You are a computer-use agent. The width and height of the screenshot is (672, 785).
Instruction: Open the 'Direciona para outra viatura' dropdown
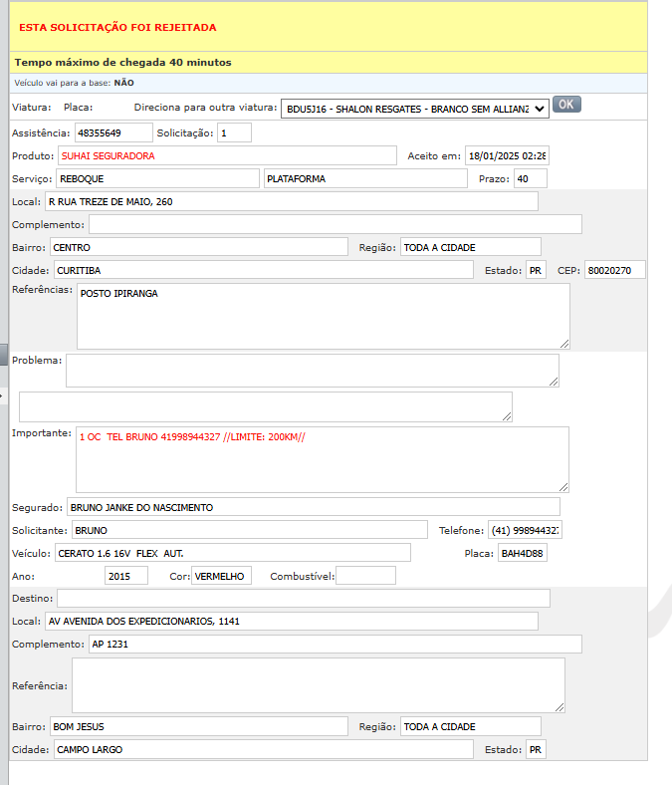click(x=414, y=108)
